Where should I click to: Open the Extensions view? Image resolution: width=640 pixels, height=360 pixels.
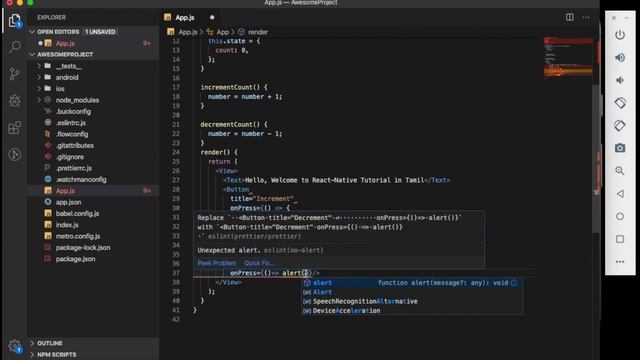tap(15, 128)
